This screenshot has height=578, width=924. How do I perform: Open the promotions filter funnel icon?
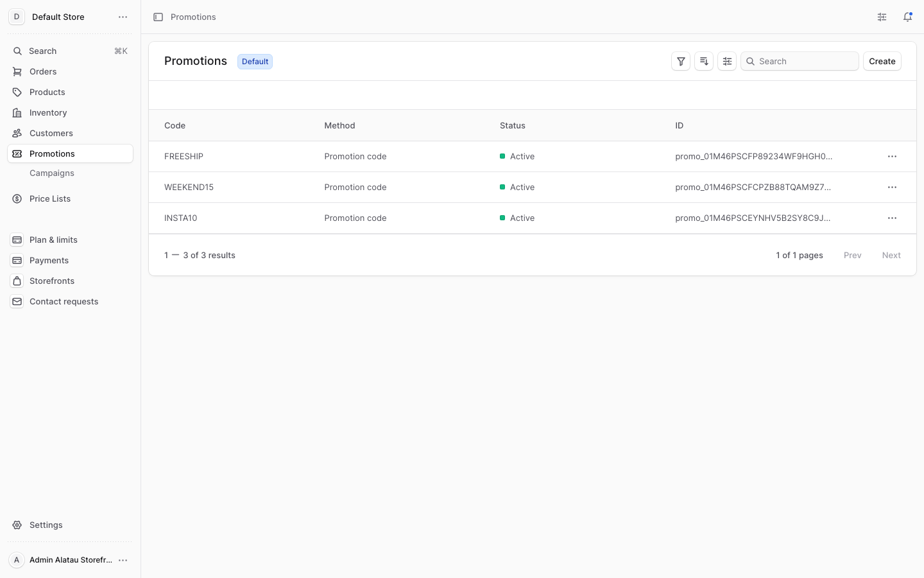(681, 62)
